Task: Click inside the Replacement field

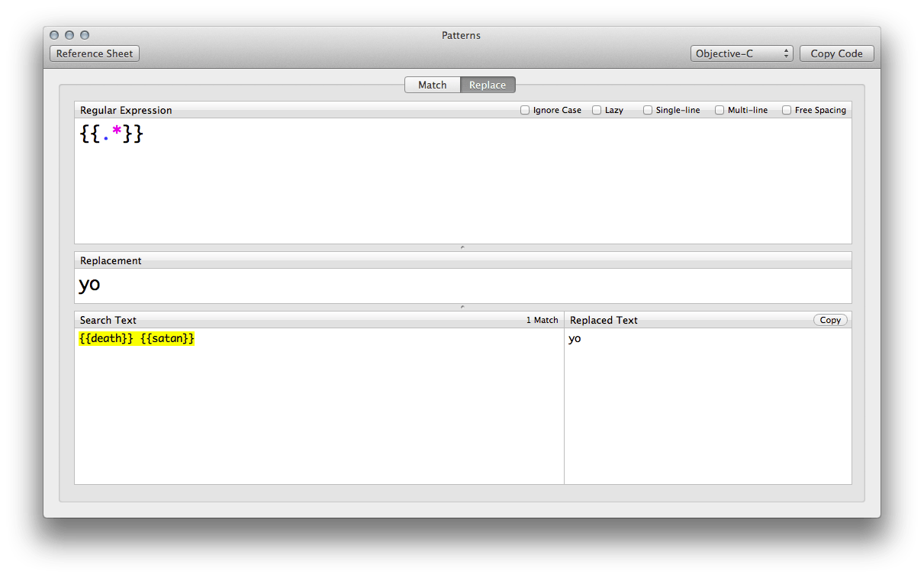Action: click(x=305, y=284)
